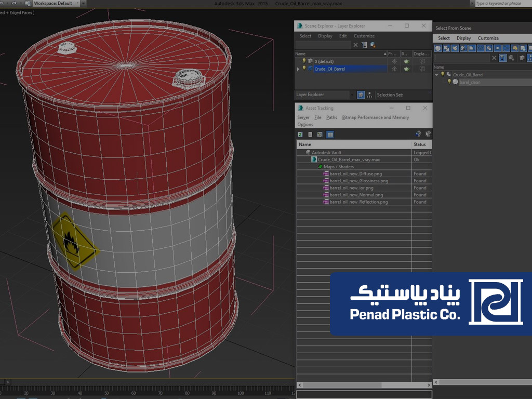
Task: Toggle the barel_clean object visibility bulb
Action: [x=449, y=82]
